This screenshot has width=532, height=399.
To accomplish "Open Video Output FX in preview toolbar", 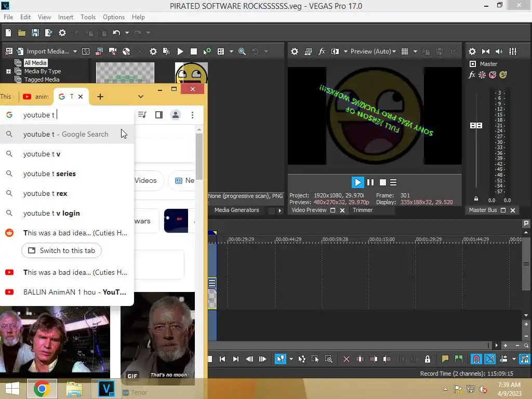I will pyautogui.click(x=322, y=51).
